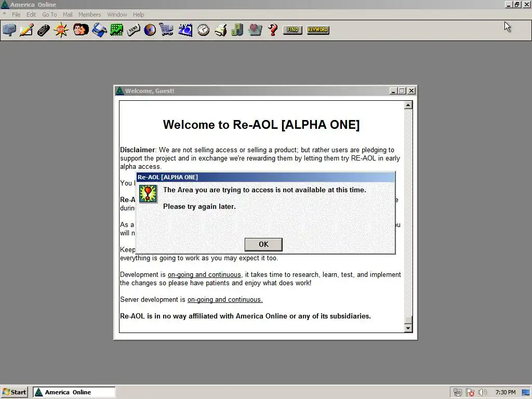532x399 pixels.
Task: Open File Search disk and magnifier icon
Action: click(99, 30)
